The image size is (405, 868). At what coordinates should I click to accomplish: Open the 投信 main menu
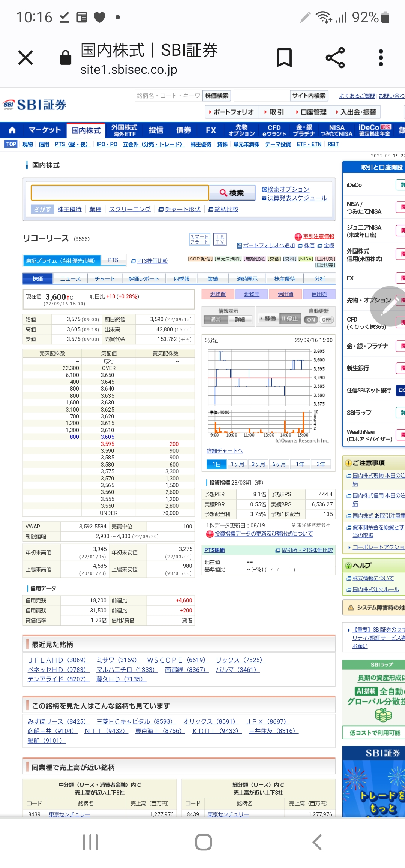(x=156, y=130)
